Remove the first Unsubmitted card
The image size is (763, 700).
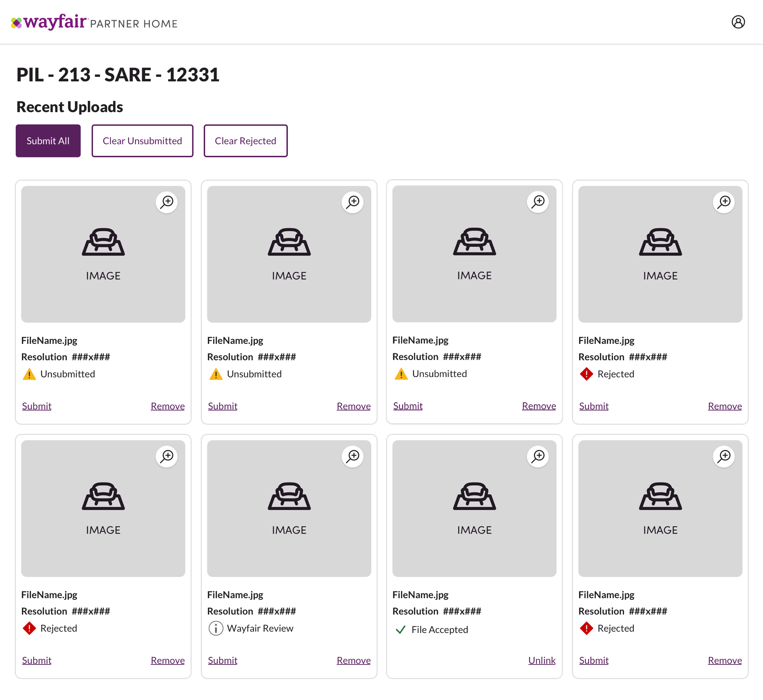pos(168,406)
